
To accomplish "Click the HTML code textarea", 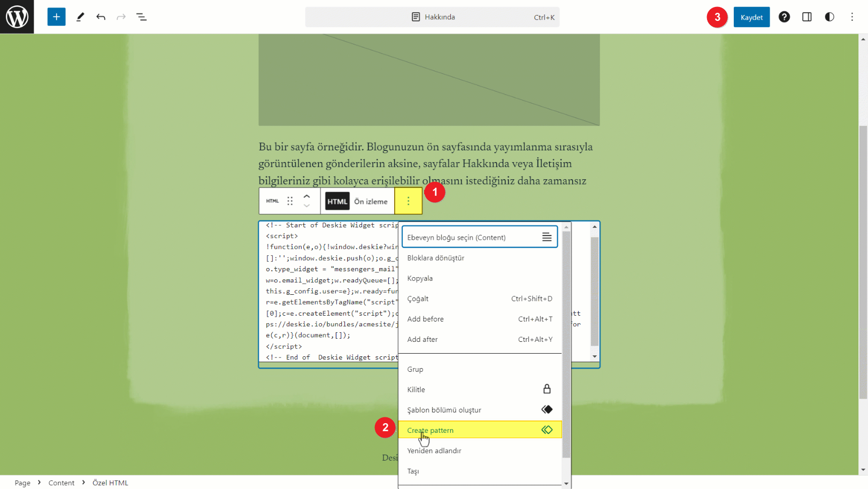I will 332,292.
